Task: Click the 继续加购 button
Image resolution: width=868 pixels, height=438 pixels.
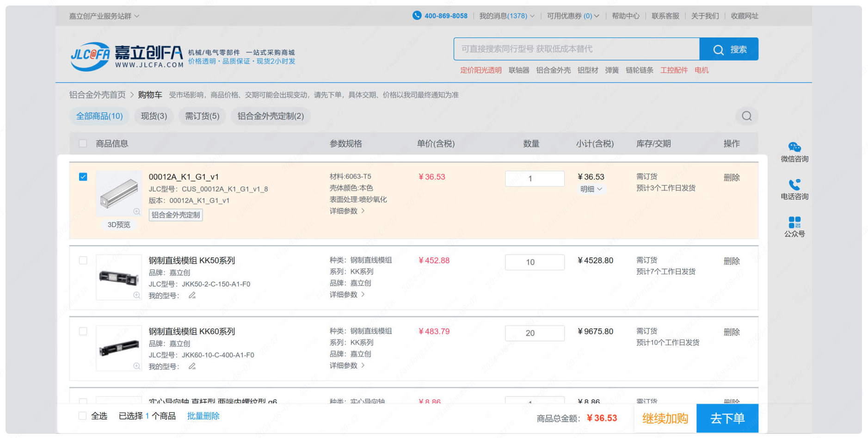Action: tap(665, 418)
